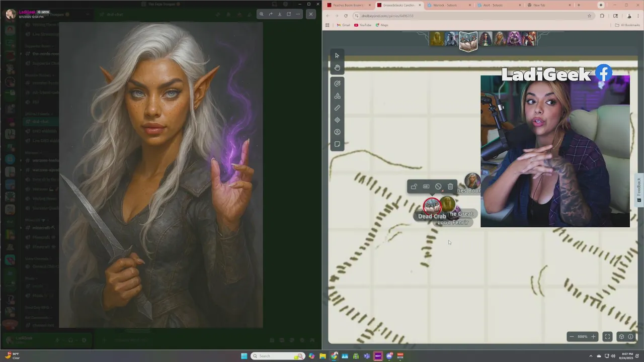This screenshot has height=362, width=644.
Task: Open browser extensions puzzle icon
Action: pos(602,16)
